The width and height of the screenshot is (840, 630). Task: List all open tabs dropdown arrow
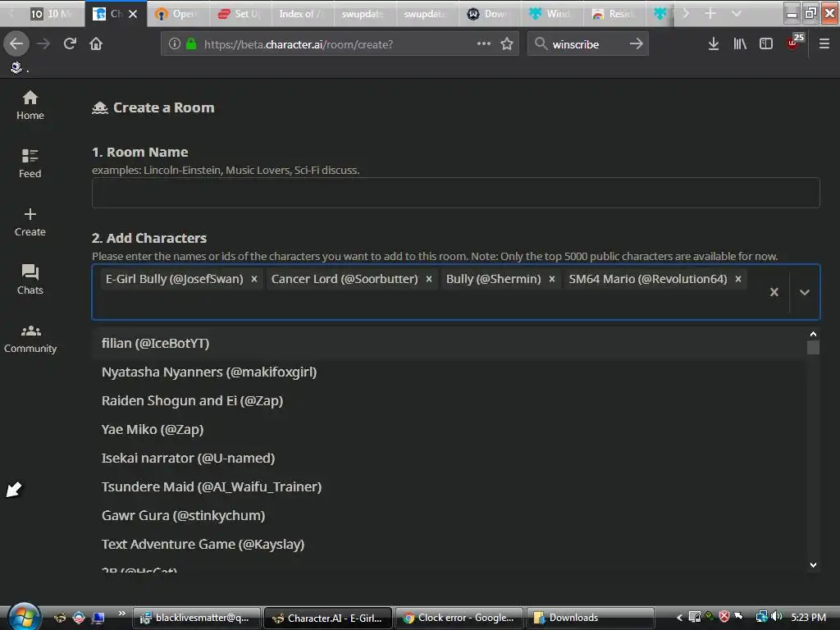(x=736, y=13)
